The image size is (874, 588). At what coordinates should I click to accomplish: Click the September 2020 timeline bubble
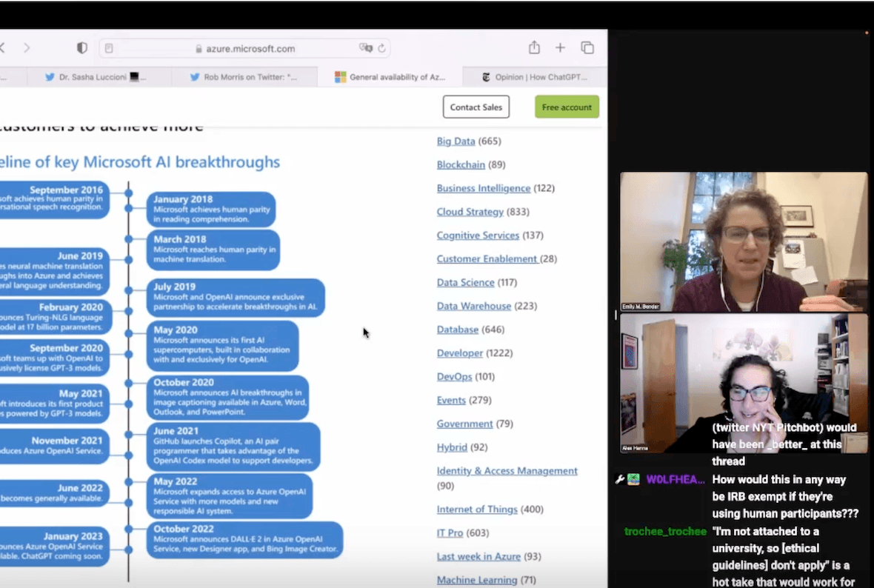[55, 358]
